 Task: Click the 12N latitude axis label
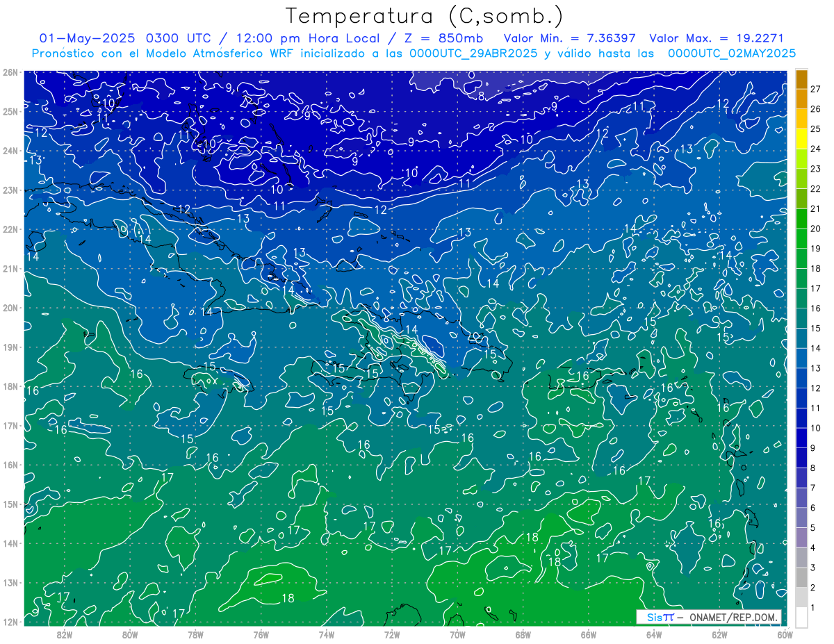click(10, 622)
